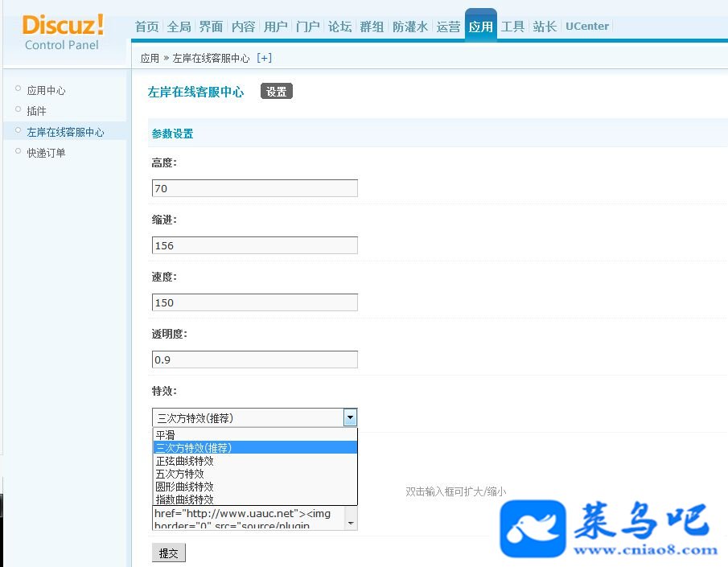Viewport: 728px width, 567px height.
Task: Click the Discuz! Control Panel logo
Action: [63, 32]
